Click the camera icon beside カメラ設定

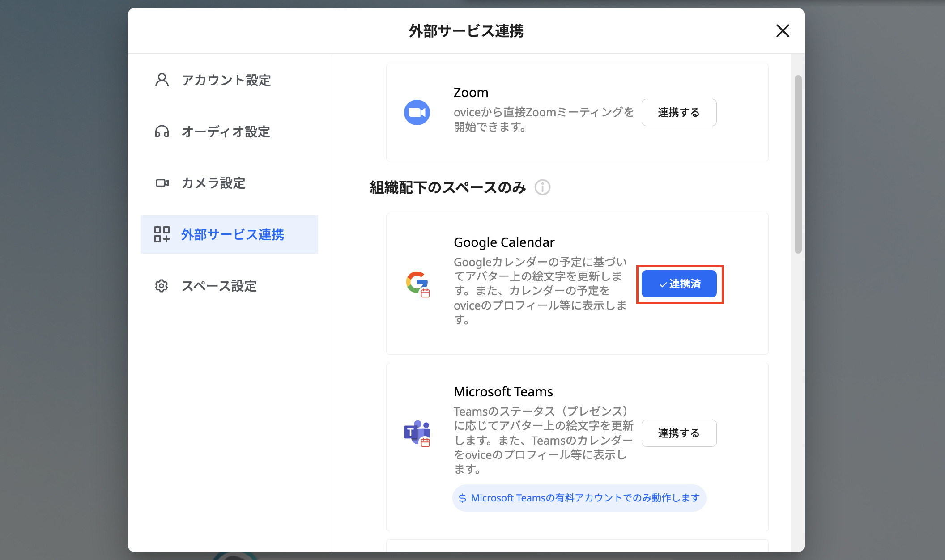click(x=162, y=183)
